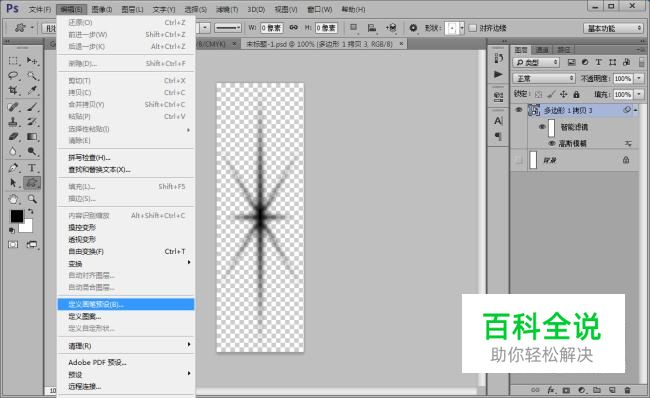The width and height of the screenshot is (650, 398).
Task: Select the History Brush tool
Action: click(32, 122)
